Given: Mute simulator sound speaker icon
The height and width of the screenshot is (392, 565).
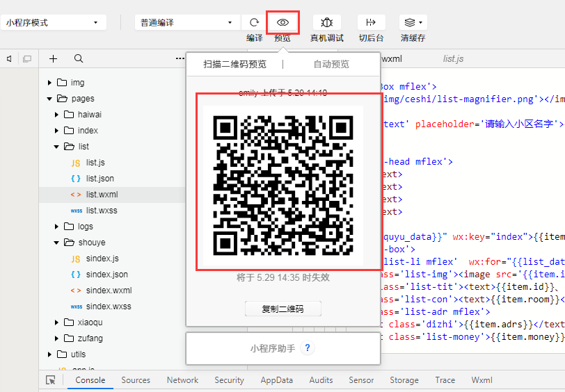Looking at the screenshot, I should click(9, 58).
